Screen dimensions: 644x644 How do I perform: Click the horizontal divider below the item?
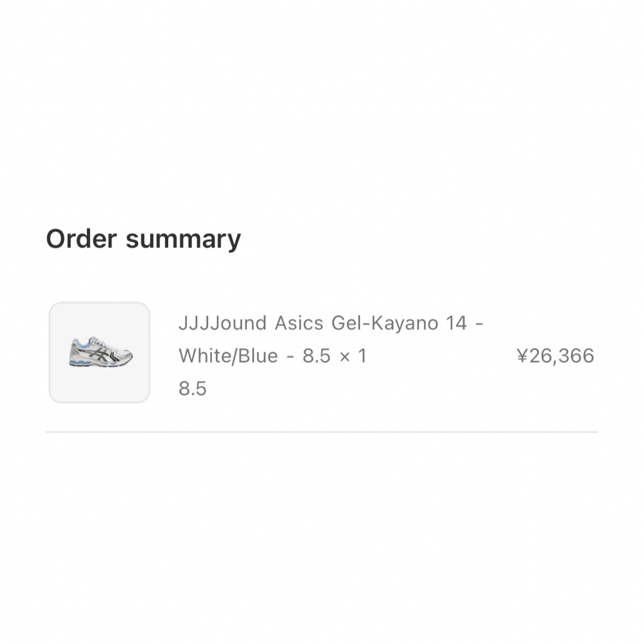321,432
